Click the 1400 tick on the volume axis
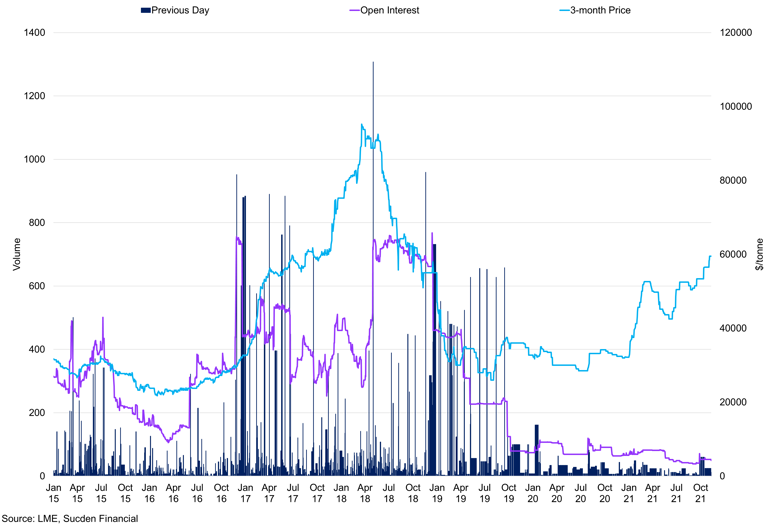Screen dimensions: 770x525 point(34,33)
